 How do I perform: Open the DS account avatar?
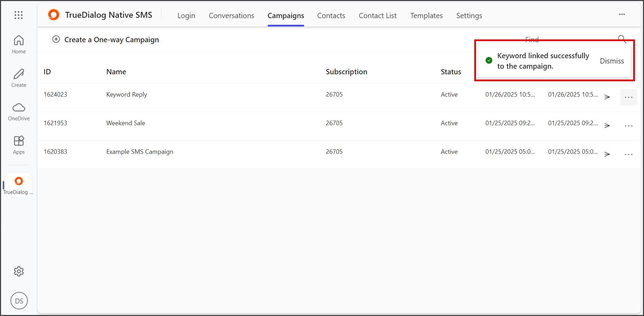(19, 301)
